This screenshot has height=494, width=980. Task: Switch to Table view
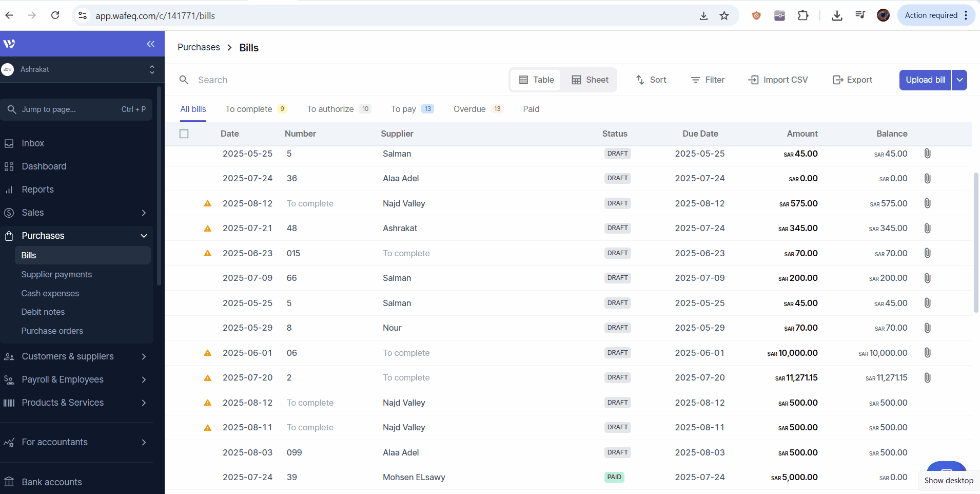(536, 80)
